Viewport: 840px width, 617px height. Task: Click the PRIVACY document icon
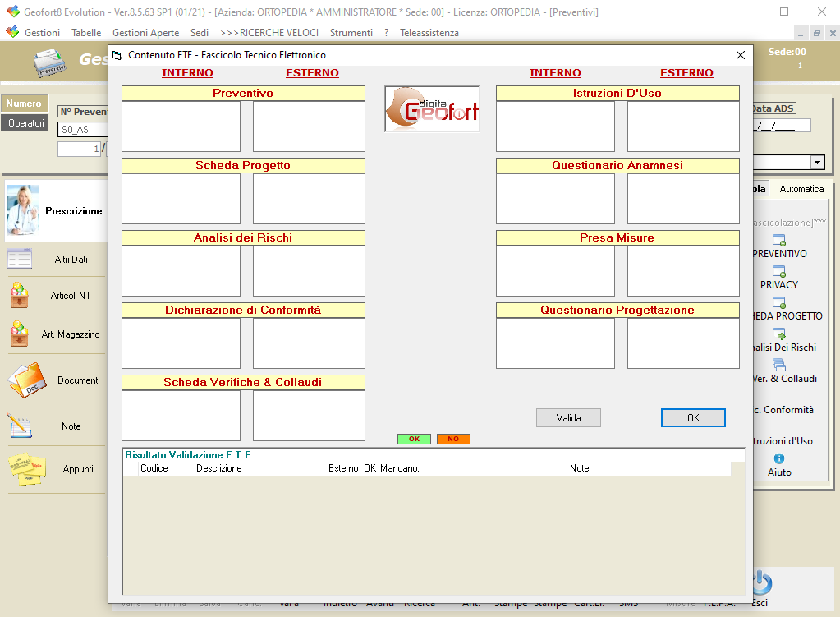coord(778,271)
